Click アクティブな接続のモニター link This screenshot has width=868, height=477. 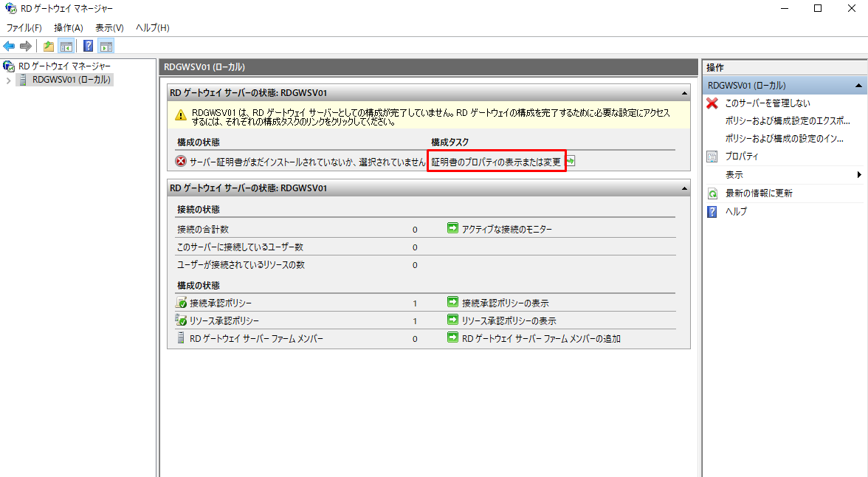pyautogui.click(x=506, y=230)
